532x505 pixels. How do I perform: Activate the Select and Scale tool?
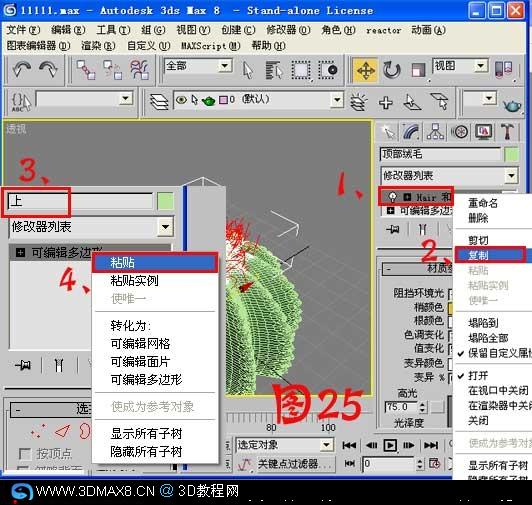(418, 70)
